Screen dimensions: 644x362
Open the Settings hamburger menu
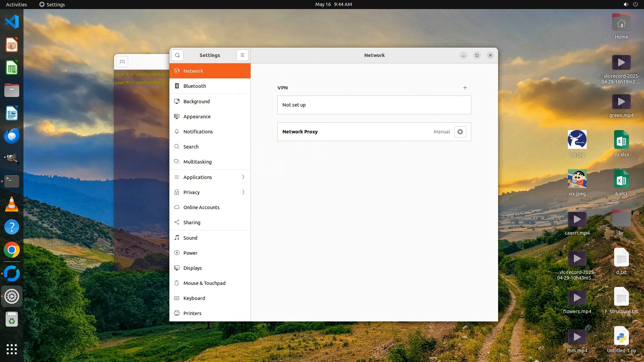[x=242, y=55]
